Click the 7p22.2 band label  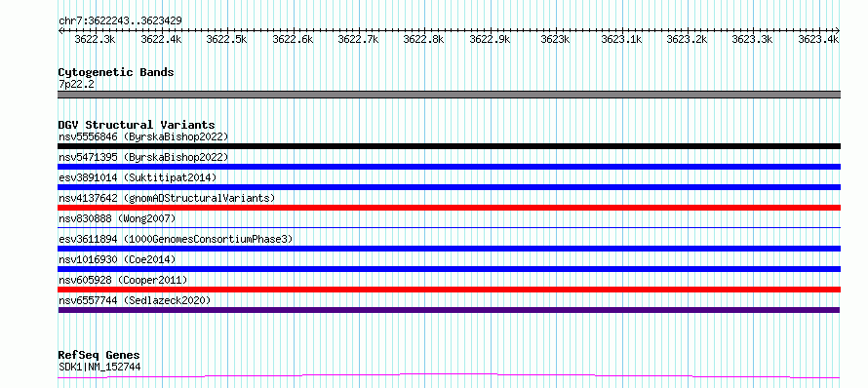tap(76, 84)
